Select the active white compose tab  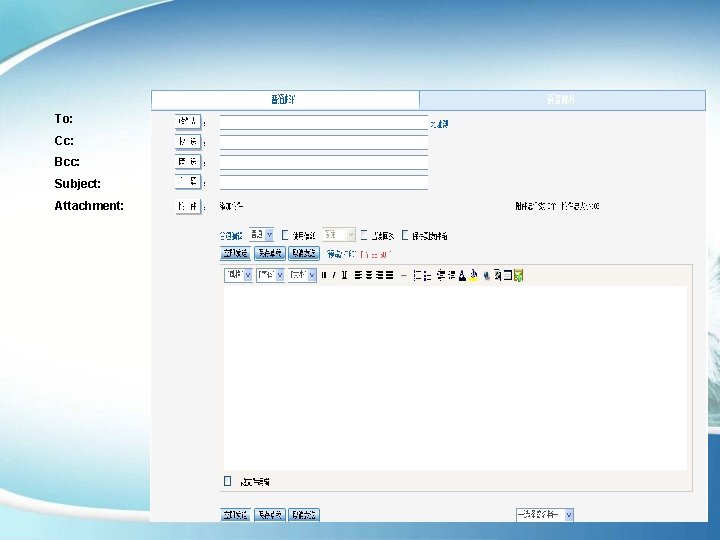coord(285,100)
